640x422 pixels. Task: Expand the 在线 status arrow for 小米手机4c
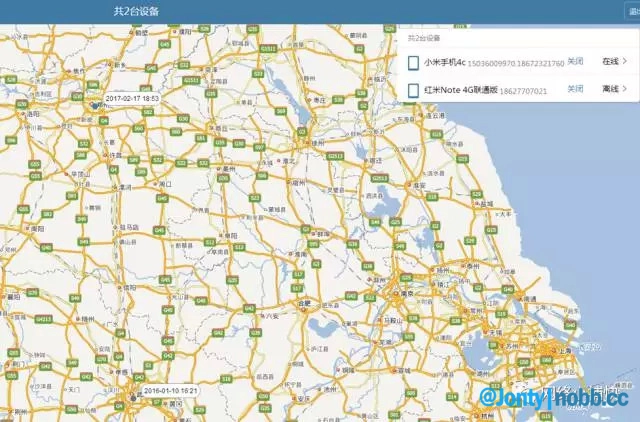(625, 62)
